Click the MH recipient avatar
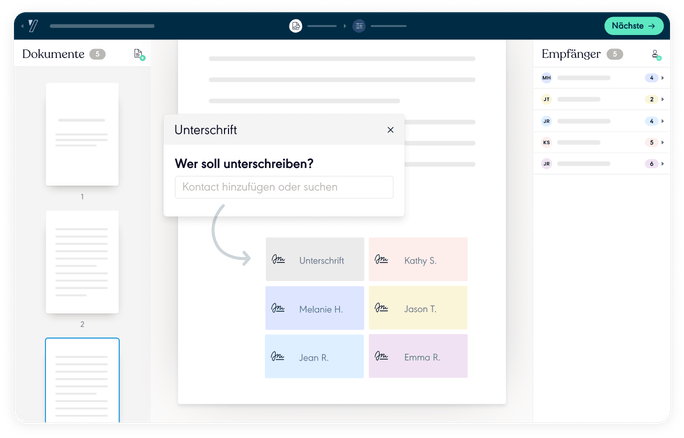Screen dimensions: 684x438 546,77
